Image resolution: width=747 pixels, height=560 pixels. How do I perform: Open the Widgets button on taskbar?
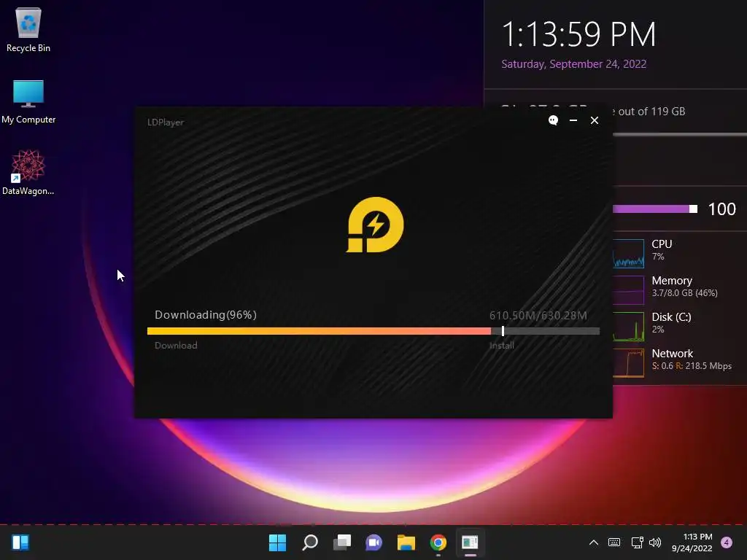pyautogui.click(x=20, y=542)
